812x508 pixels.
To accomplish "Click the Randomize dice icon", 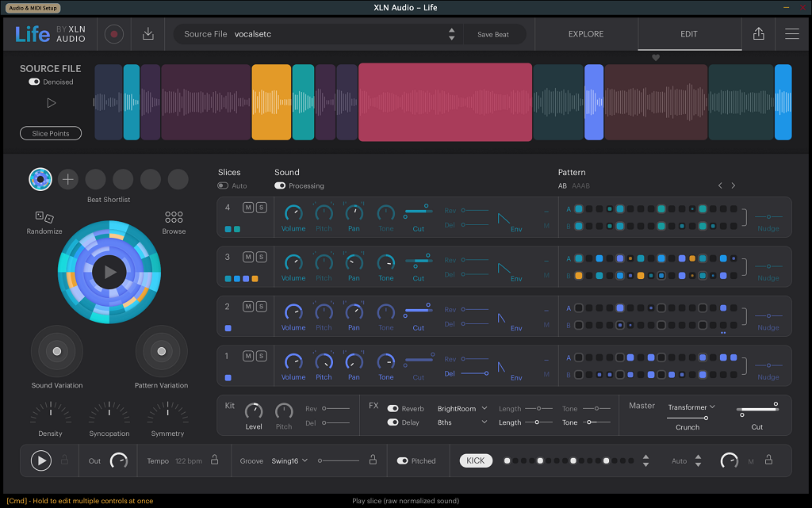I will (44, 217).
